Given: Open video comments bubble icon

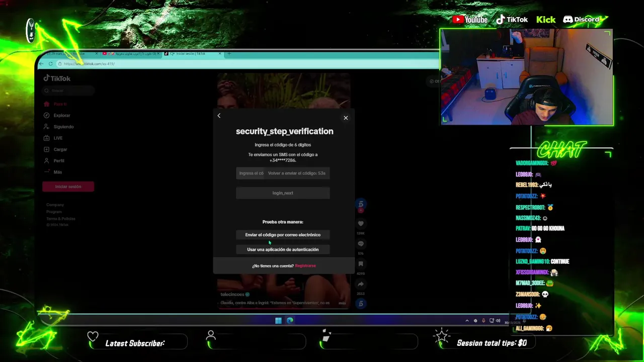Looking at the screenshot, I should click(x=361, y=244).
